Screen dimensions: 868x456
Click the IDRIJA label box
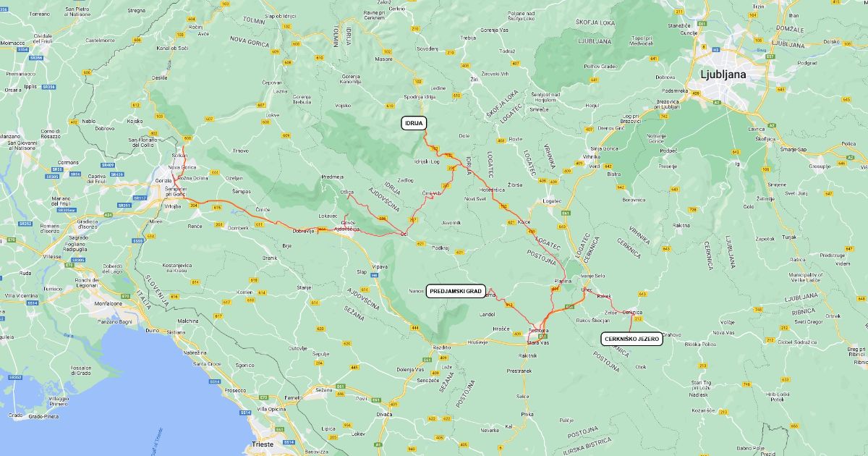coord(414,124)
